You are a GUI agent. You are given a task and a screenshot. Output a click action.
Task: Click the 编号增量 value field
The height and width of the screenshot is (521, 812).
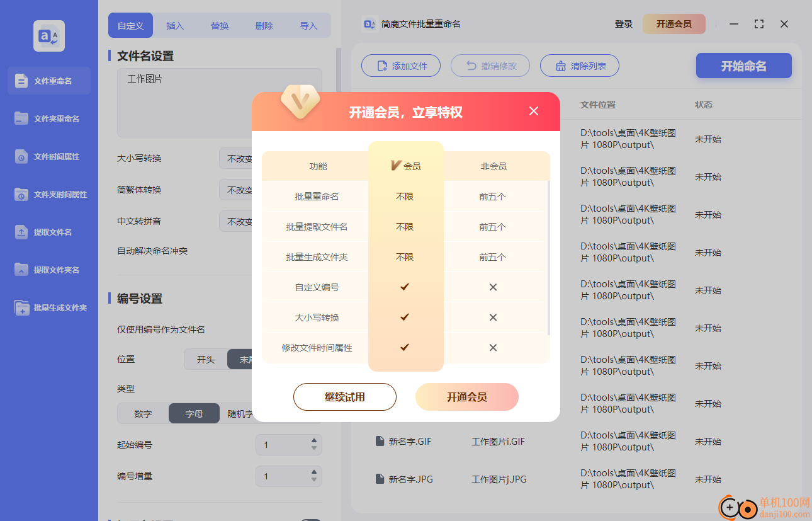283,476
